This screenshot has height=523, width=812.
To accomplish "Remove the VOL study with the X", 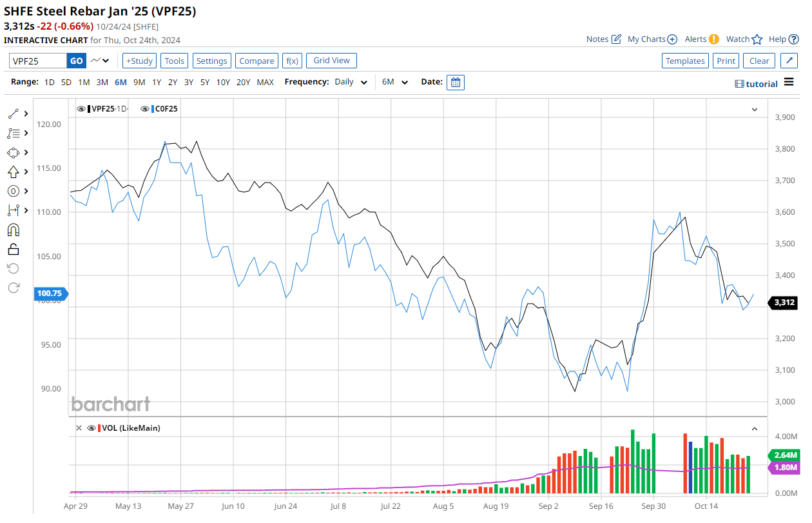I will [79, 428].
